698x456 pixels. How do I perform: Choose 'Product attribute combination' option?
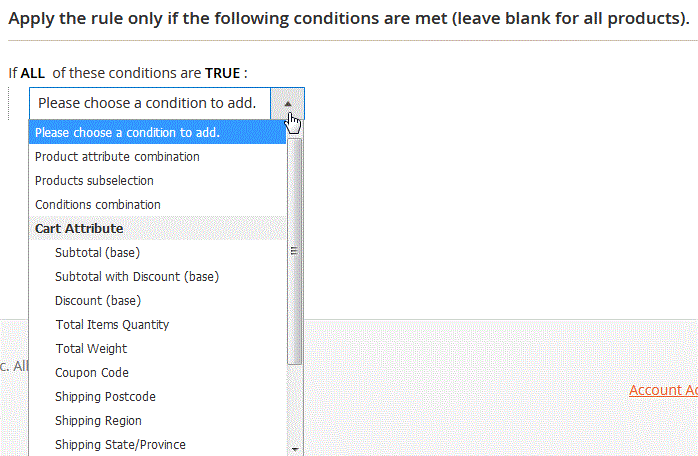click(117, 156)
